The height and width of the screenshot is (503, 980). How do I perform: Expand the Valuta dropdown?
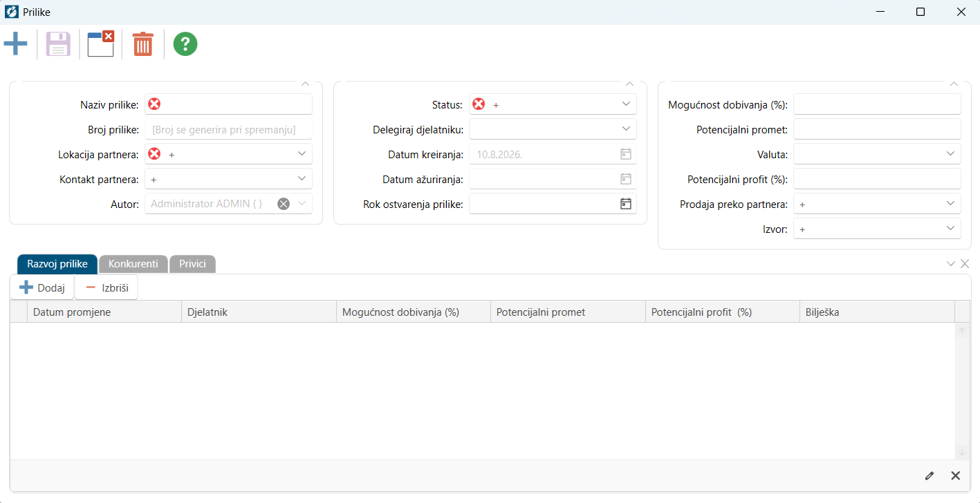click(950, 154)
